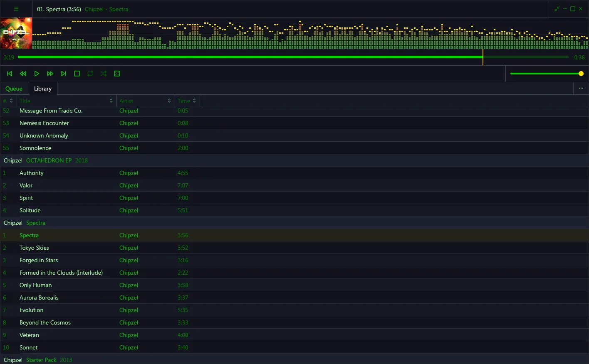Skip to the previous track
This screenshot has width=589, height=364.
click(x=10, y=74)
